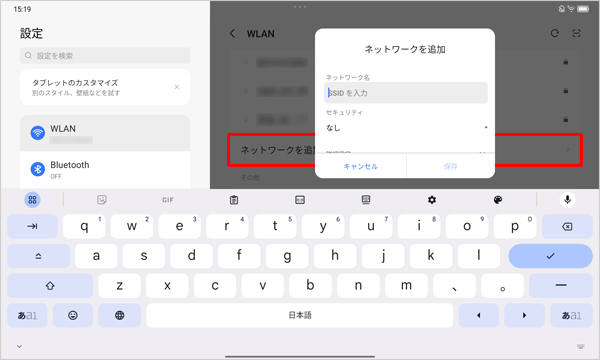Click the settings search field

coord(105,55)
